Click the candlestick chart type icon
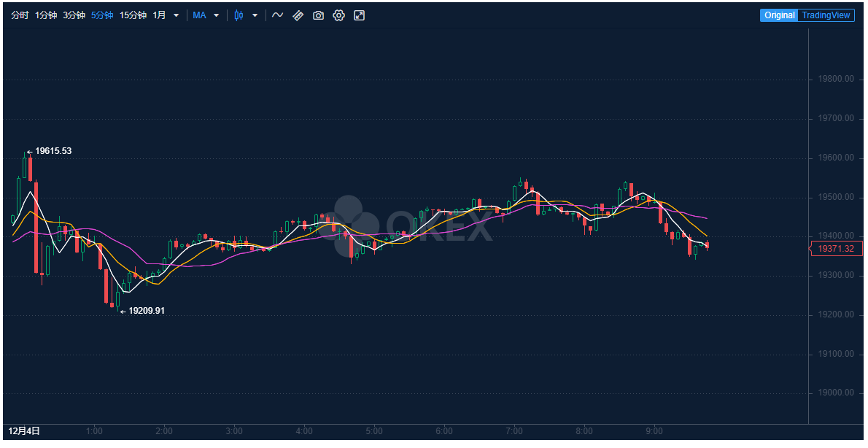868x448 pixels. click(239, 15)
